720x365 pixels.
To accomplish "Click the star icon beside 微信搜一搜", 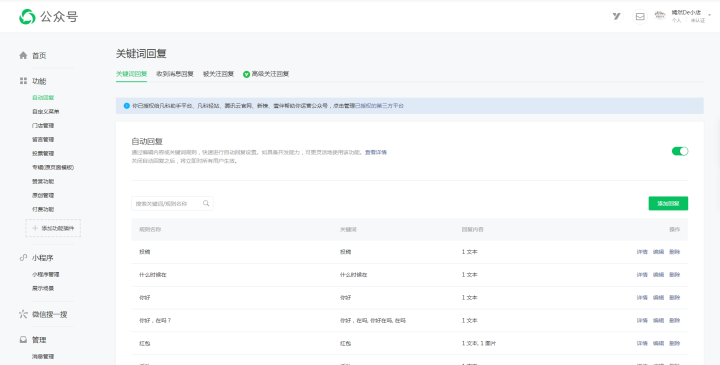I will (x=23, y=314).
